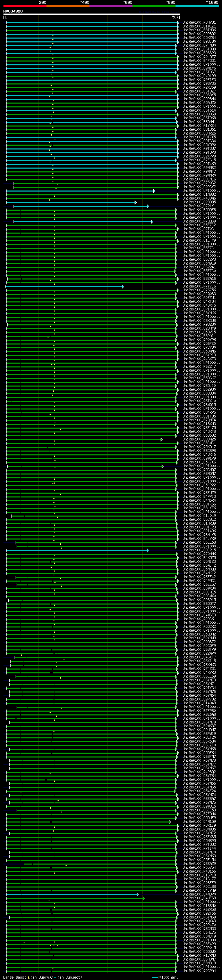
Task: Click the orange ~40% identity legend segment
Action: click(x=68, y=6)
